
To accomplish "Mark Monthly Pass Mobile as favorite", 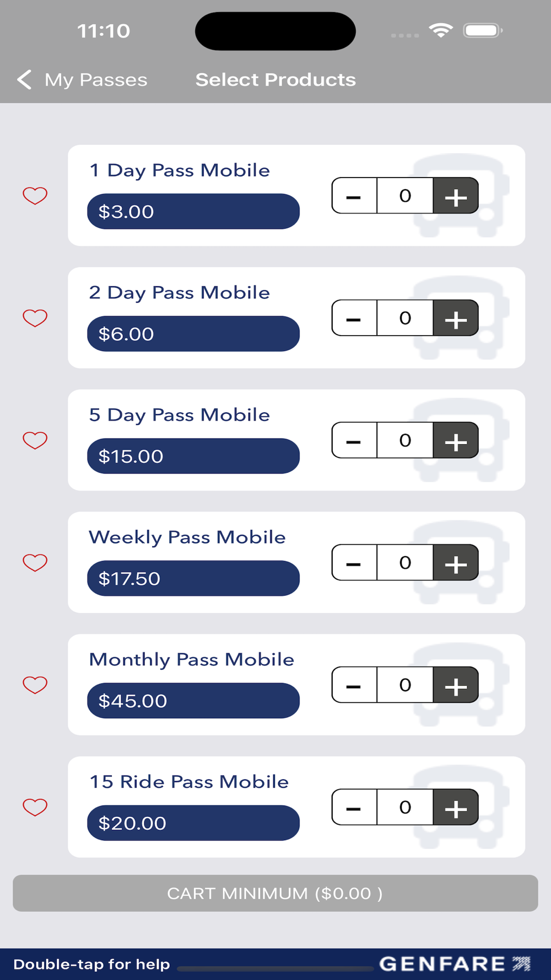I will click(x=35, y=685).
